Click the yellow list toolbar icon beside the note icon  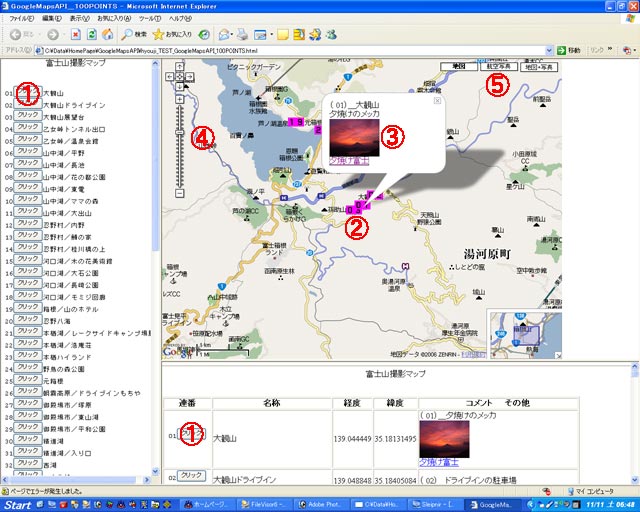tap(299, 35)
